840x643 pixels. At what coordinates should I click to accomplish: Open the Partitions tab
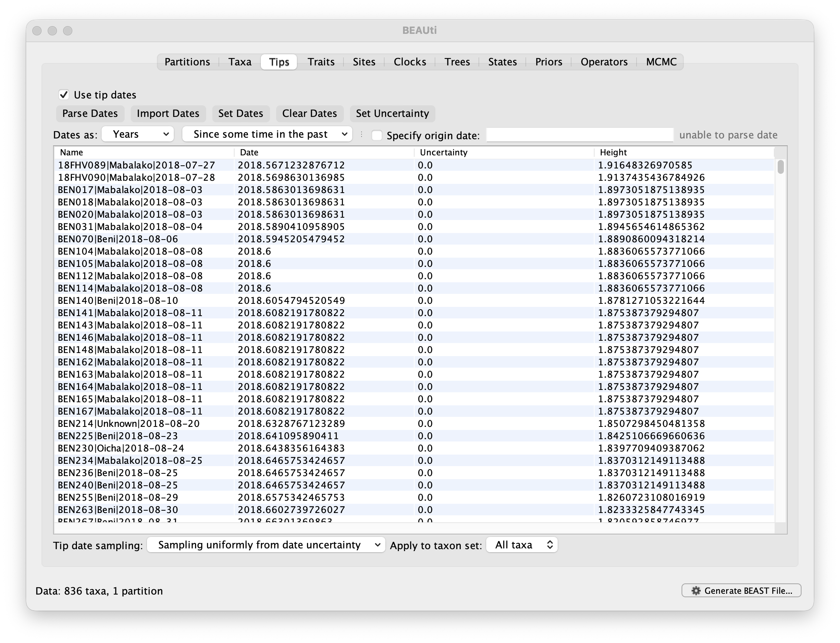click(187, 62)
